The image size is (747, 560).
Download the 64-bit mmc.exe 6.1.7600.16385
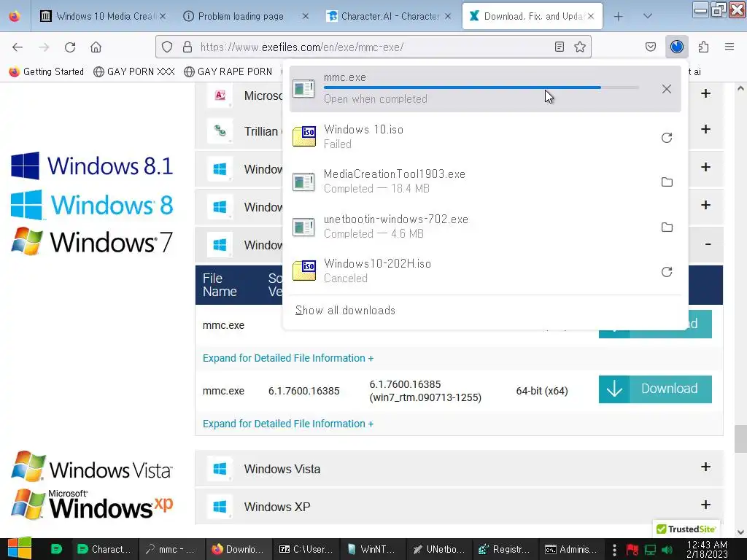click(x=655, y=389)
